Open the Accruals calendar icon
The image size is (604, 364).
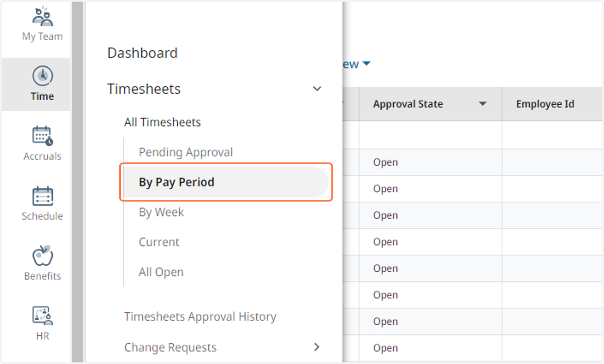42,136
